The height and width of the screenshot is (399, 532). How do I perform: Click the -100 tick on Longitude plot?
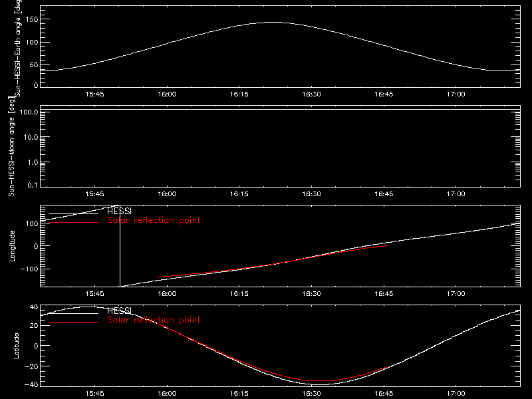pos(29,269)
